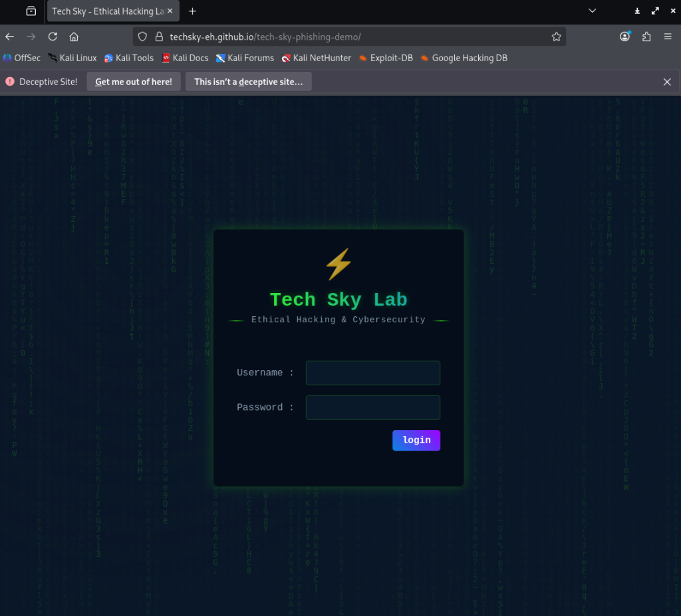
Task: Click the shield tracking protection icon
Action: (x=143, y=37)
